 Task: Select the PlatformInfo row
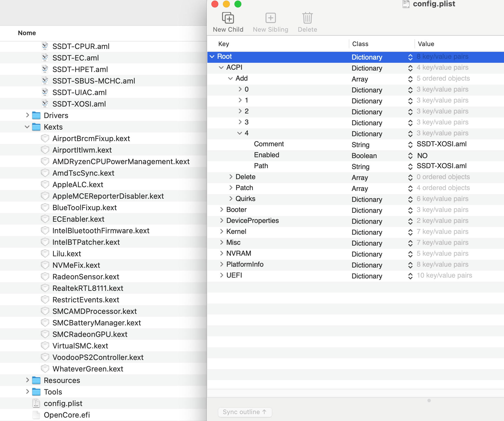click(245, 264)
